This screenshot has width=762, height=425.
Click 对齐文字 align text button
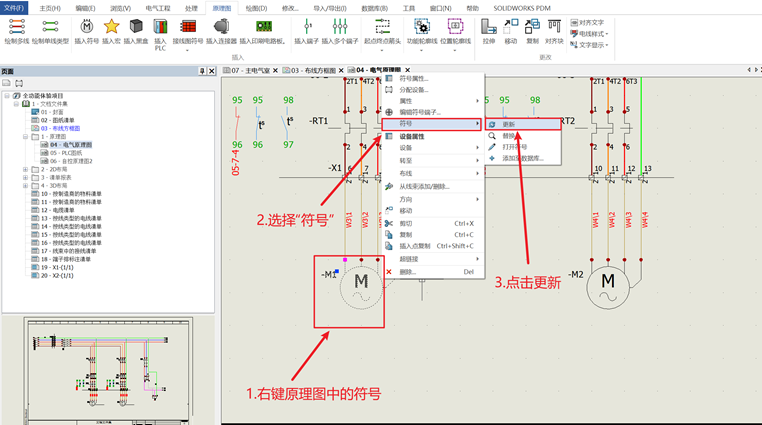[x=588, y=23]
